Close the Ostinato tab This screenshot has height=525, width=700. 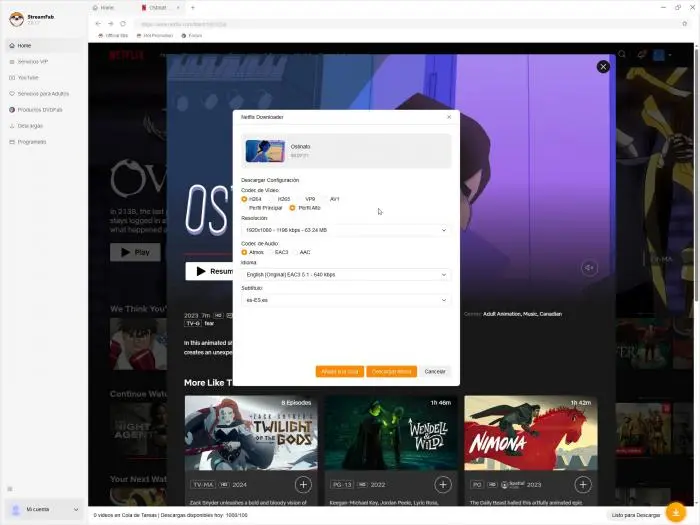click(x=178, y=8)
